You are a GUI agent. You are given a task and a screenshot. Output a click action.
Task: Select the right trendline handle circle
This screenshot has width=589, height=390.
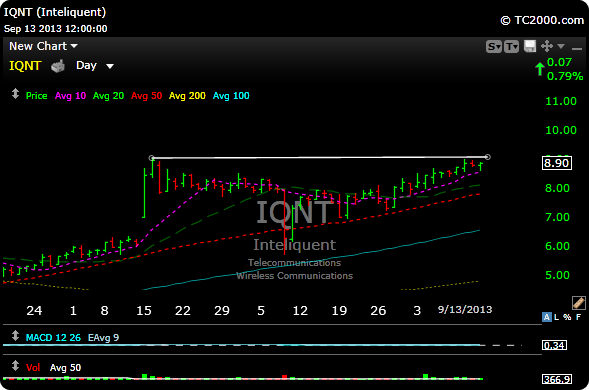point(488,157)
